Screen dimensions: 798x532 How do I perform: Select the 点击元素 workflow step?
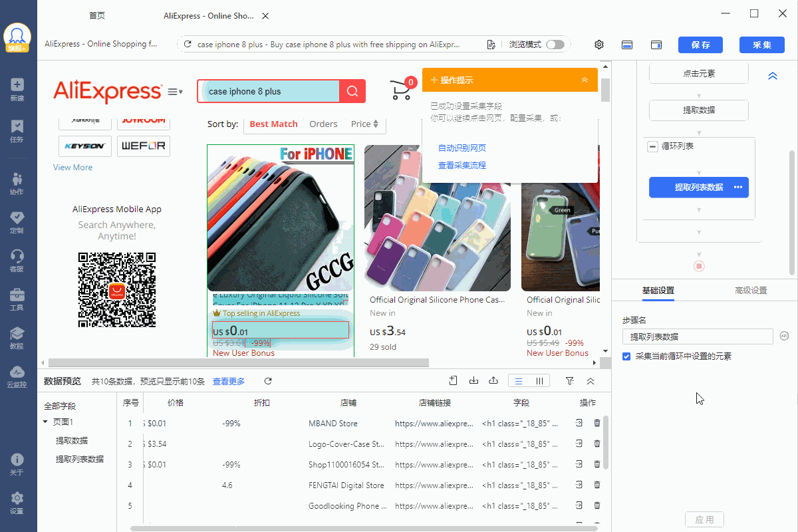click(699, 74)
